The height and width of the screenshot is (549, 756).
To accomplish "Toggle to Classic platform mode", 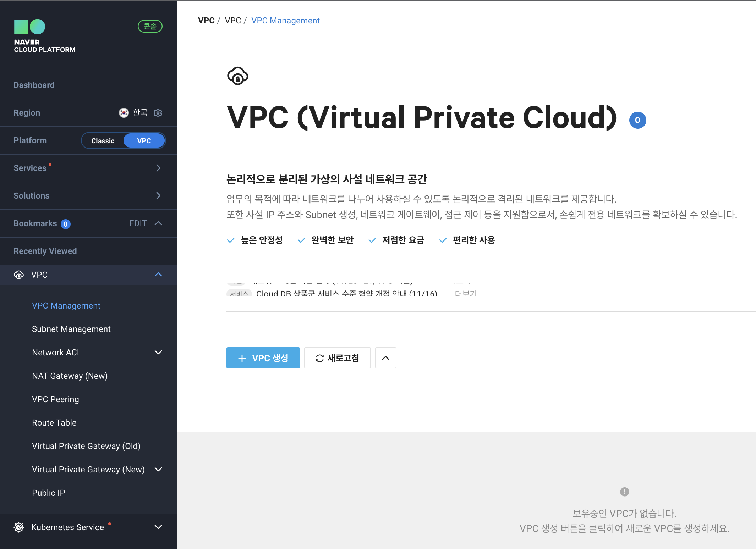I will (103, 140).
